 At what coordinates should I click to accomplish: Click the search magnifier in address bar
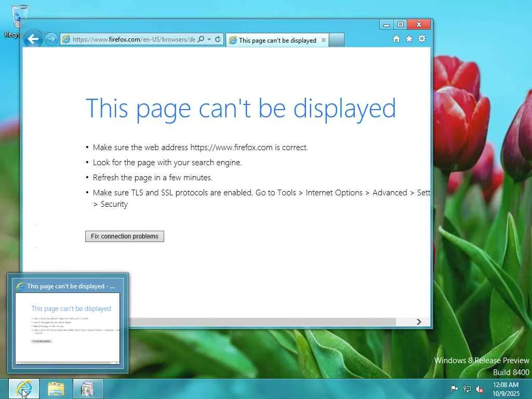tap(201, 39)
